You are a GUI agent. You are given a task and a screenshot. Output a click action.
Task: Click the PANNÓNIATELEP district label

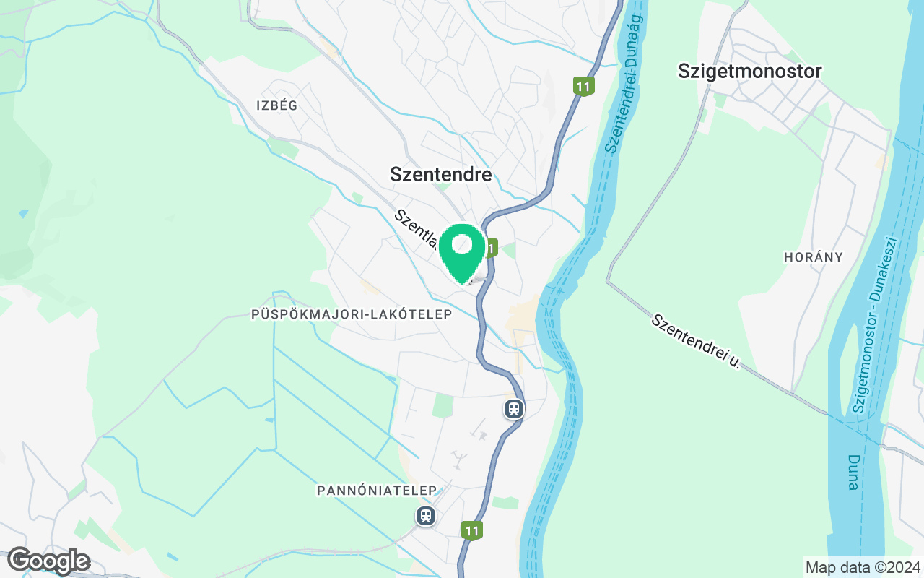pos(377,491)
